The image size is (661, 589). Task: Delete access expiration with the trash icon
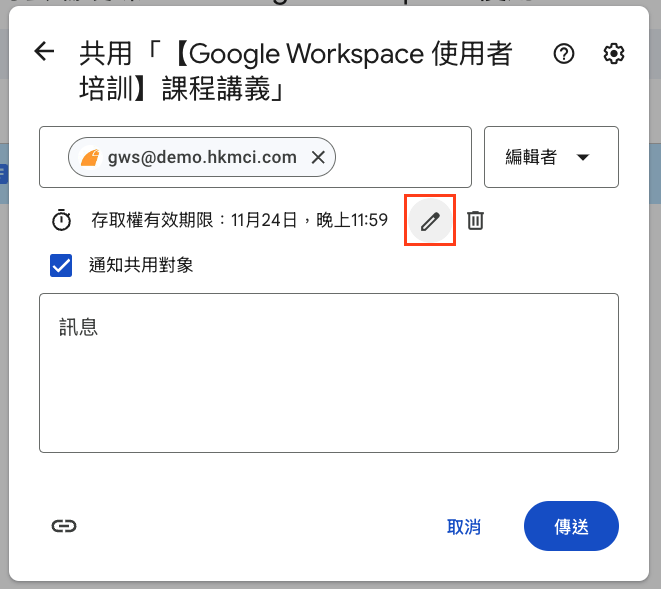click(x=475, y=221)
